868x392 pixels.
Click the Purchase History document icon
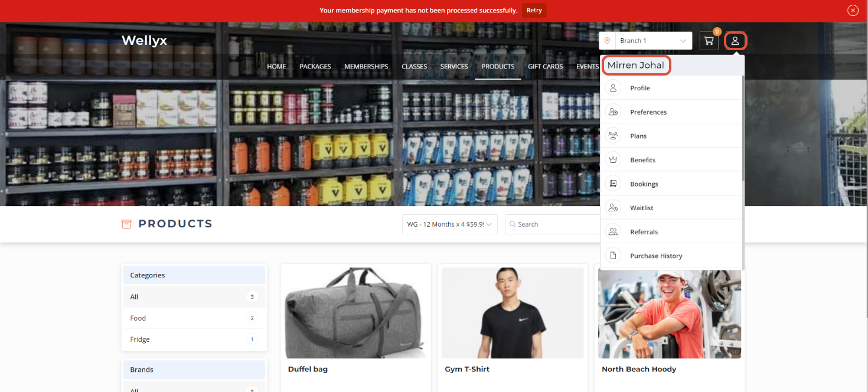click(613, 256)
